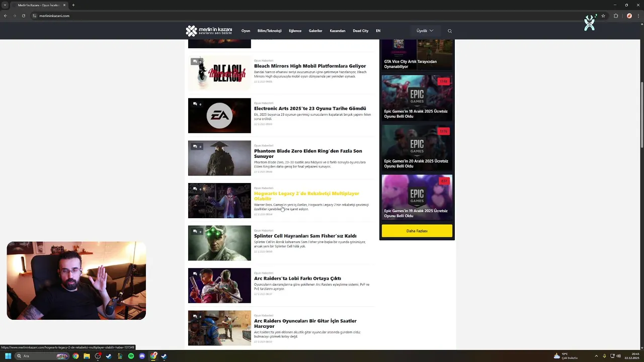Show hidden tray icons chevron
644x362 pixels.
[x=596, y=356]
